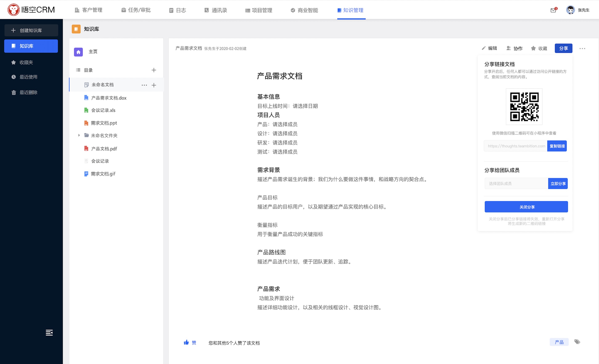Click 请选择成员 next to 产品
Image resolution: width=599 pixels, height=364 pixels.
coord(285,124)
